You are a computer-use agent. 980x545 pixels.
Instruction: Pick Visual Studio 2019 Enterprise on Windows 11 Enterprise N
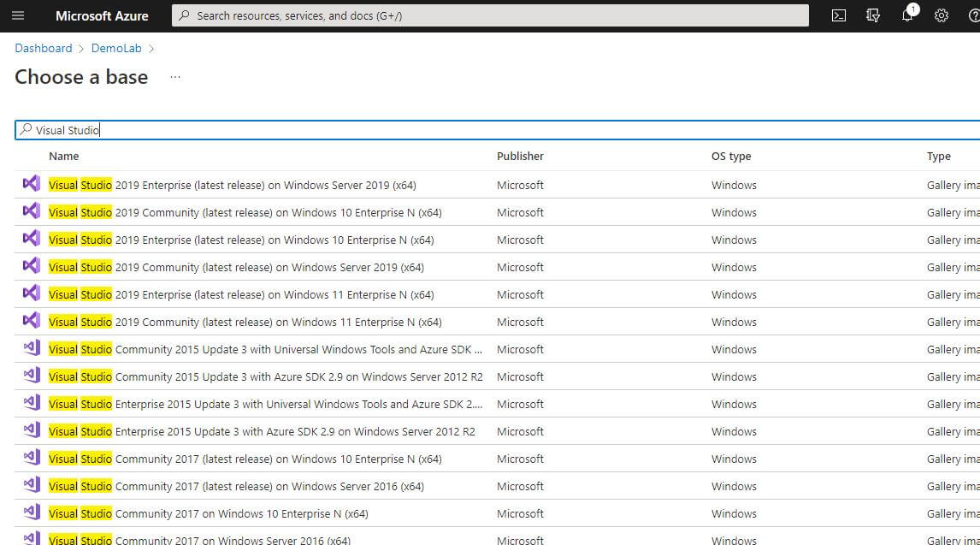241,295
